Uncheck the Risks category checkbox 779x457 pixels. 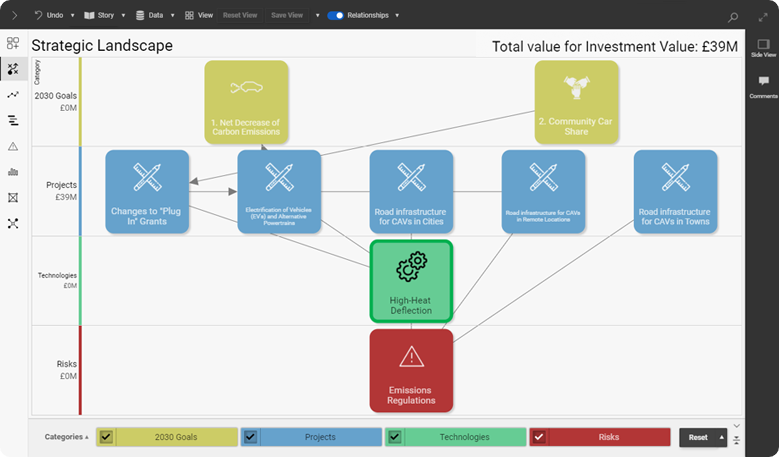click(539, 437)
